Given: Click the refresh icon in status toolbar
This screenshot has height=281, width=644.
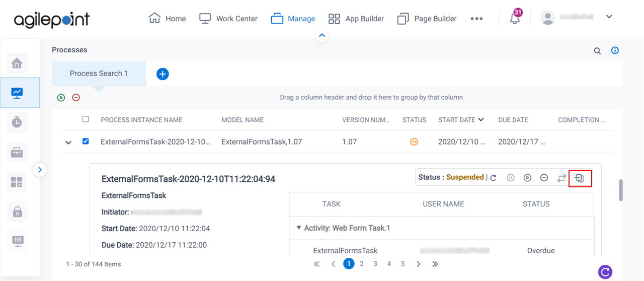Looking at the screenshot, I should (494, 178).
